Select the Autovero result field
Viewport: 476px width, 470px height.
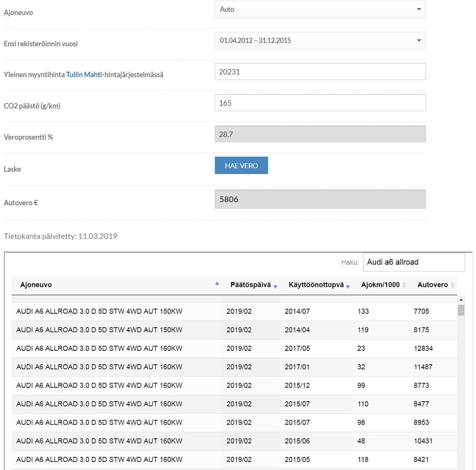click(320, 199)
